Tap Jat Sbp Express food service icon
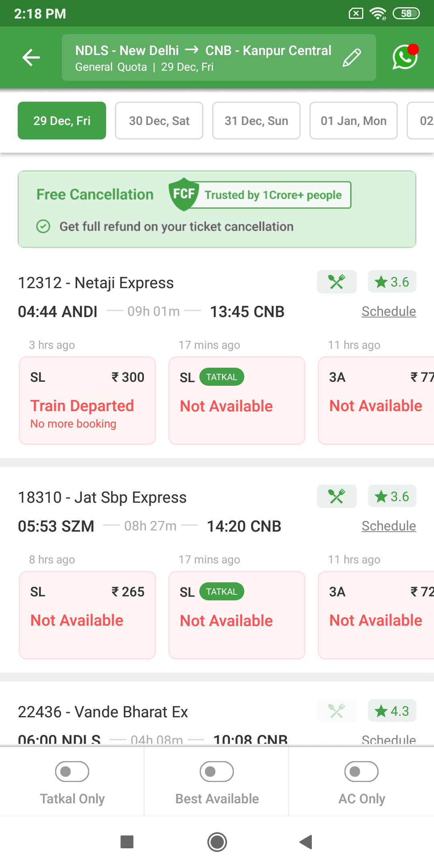 point(337,496)
